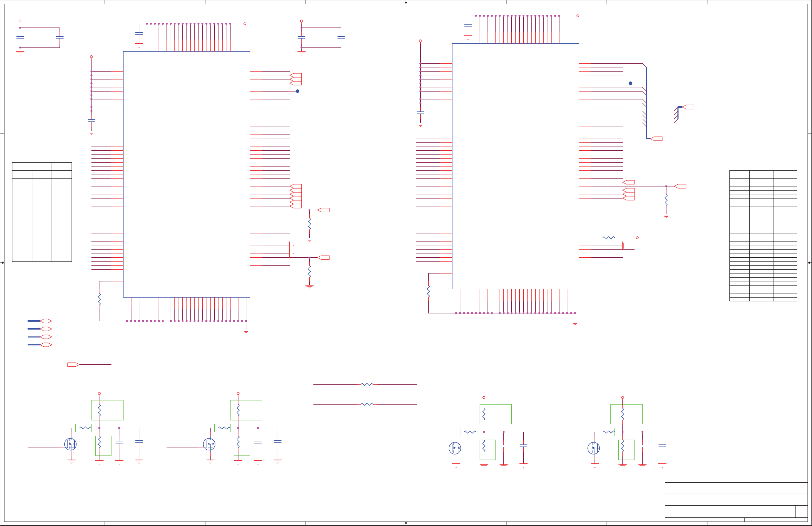Select the left narrow three-column table

click(x=42, y=212)
